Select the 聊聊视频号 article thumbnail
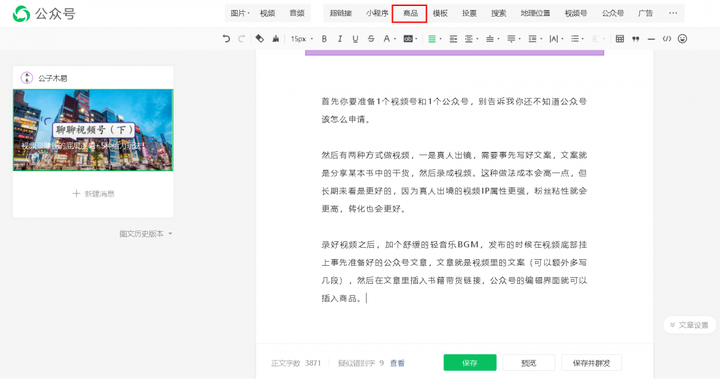Image resolution: width=720 pixels, height=379 pixels. (x=93, y=130)
